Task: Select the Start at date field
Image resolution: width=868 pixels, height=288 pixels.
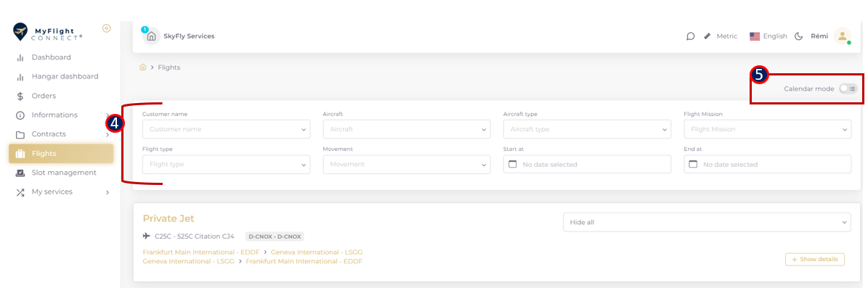Action: [587, 164]
